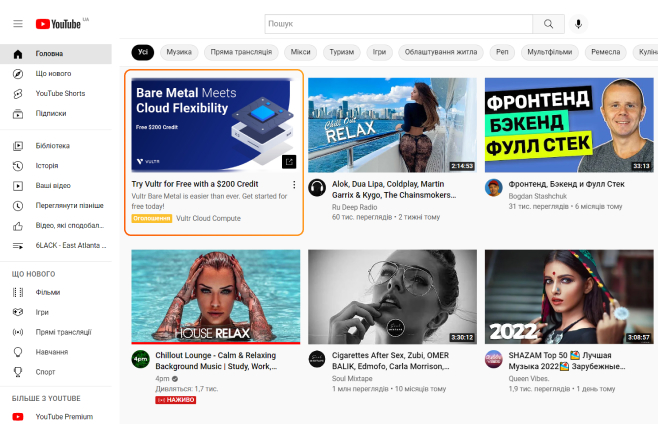Click the Ігри gaming icon
This screenshot has height=435, width=658.
click(18, 312)
